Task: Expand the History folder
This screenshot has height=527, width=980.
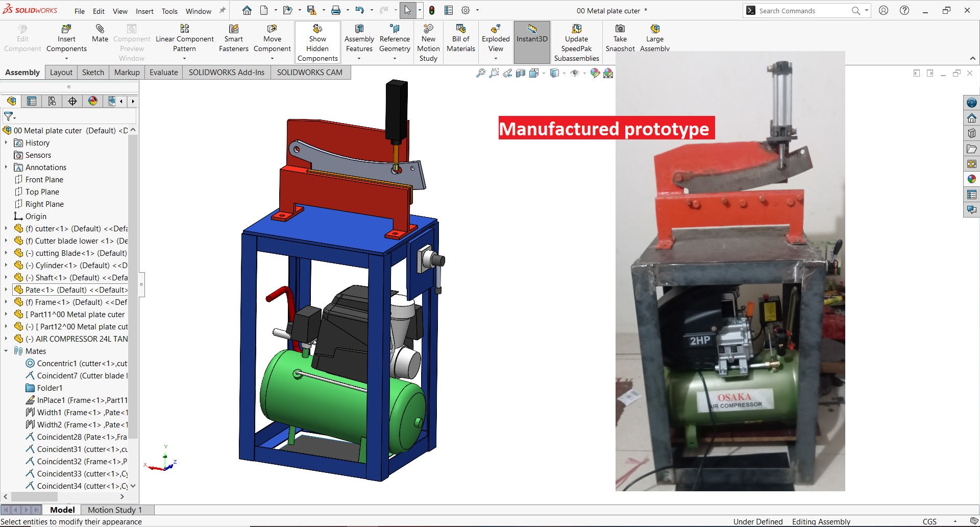Action: (6, 143)
